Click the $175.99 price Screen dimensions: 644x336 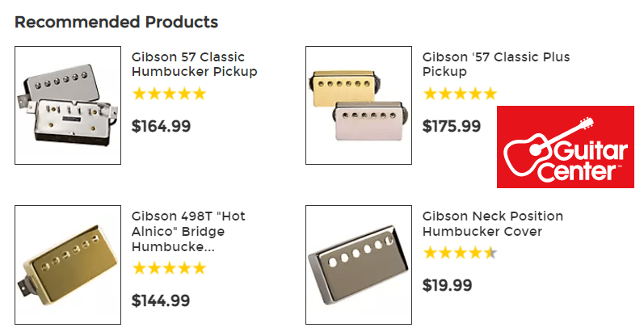(452, 126)
